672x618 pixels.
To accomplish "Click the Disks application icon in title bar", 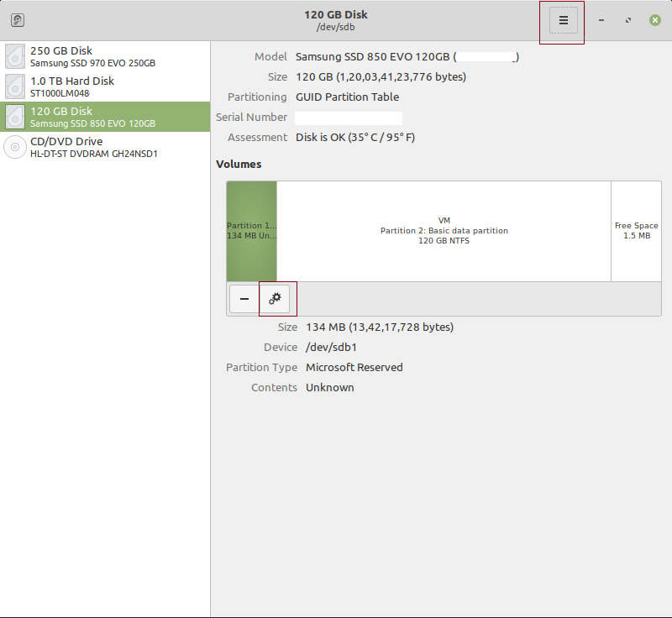I will (18, 20).
